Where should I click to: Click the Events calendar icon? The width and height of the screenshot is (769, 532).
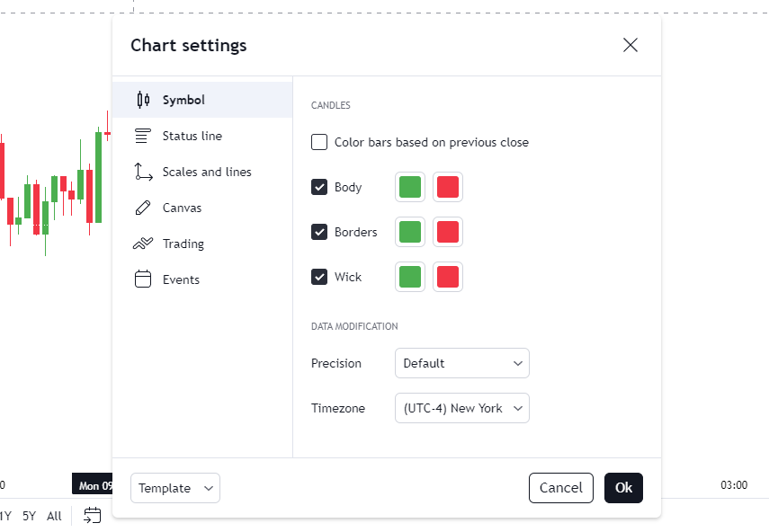[x=143, y=279]
